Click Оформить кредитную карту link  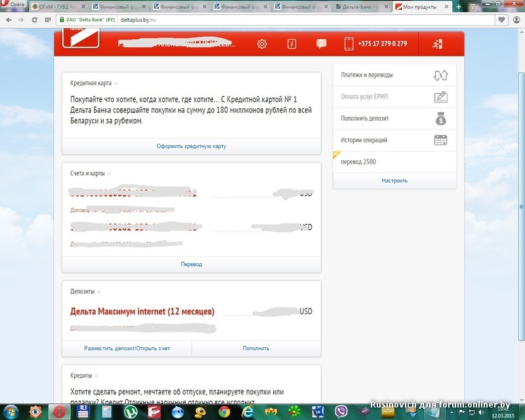tap(191, 146)
